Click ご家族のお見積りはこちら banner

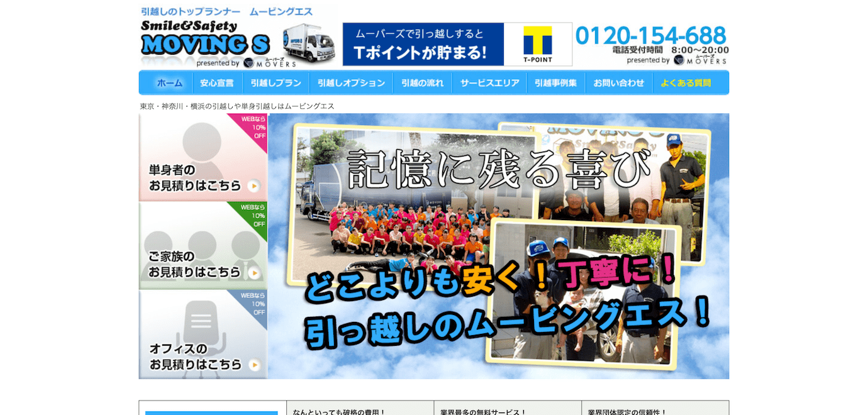coord(203,246)
